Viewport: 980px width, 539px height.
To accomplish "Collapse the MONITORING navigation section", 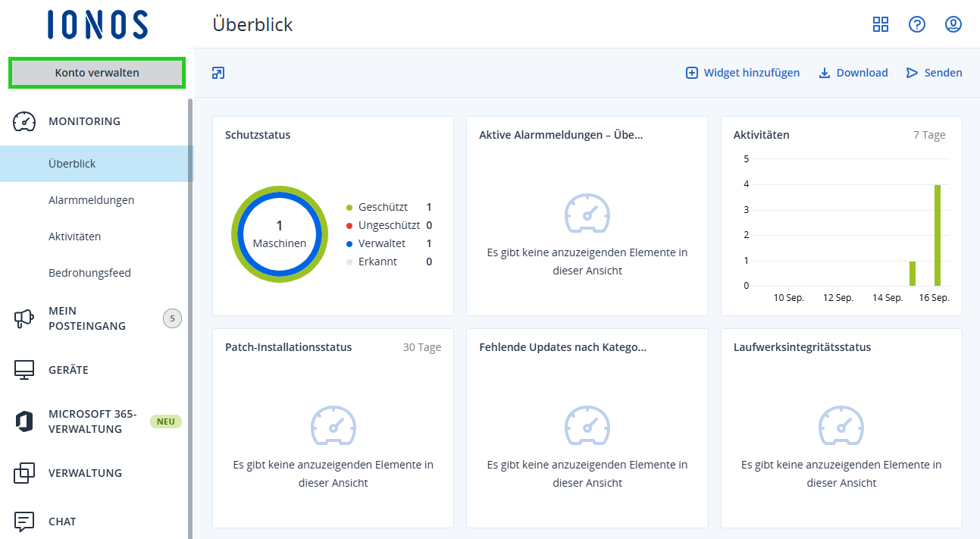I will point(85,121).
